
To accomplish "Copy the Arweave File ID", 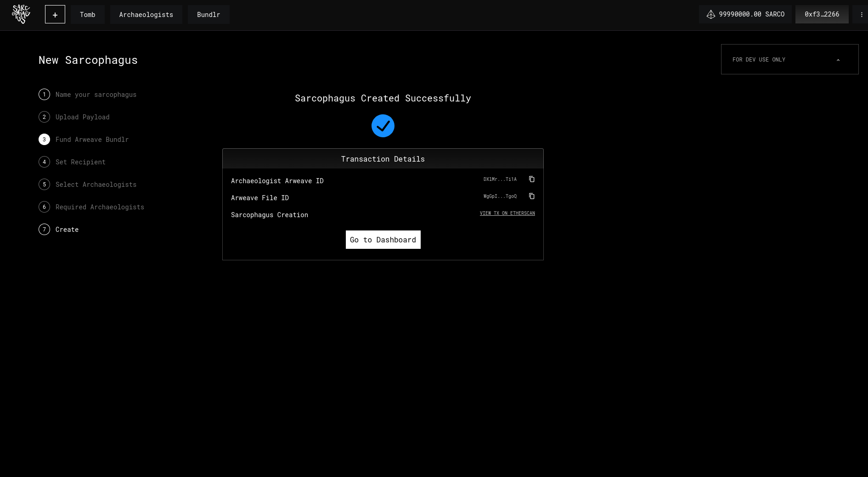I will coord(531,196).
